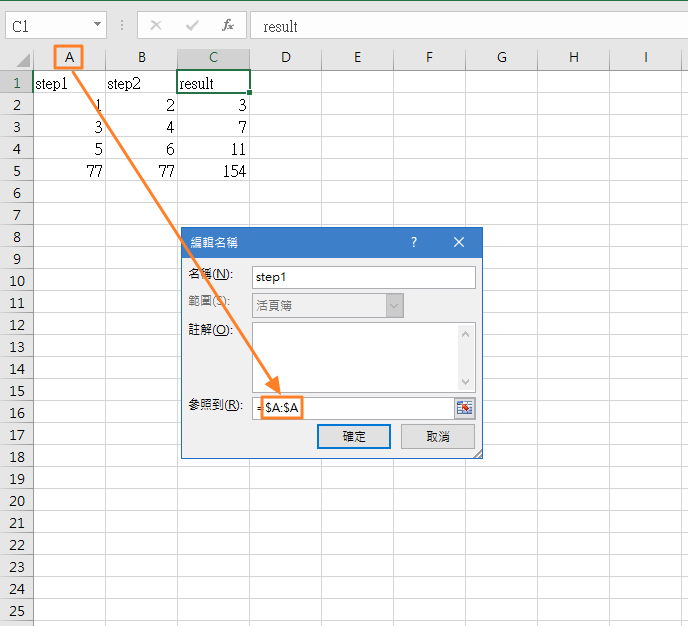Select row 5 header
The height and width of the screenshot is (626, 688).
coord(16,171)
